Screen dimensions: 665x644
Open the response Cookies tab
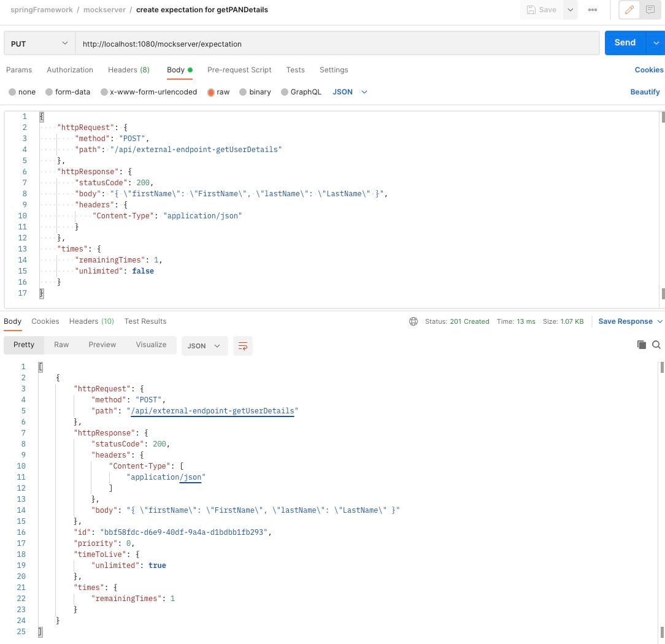click(45, 321)
